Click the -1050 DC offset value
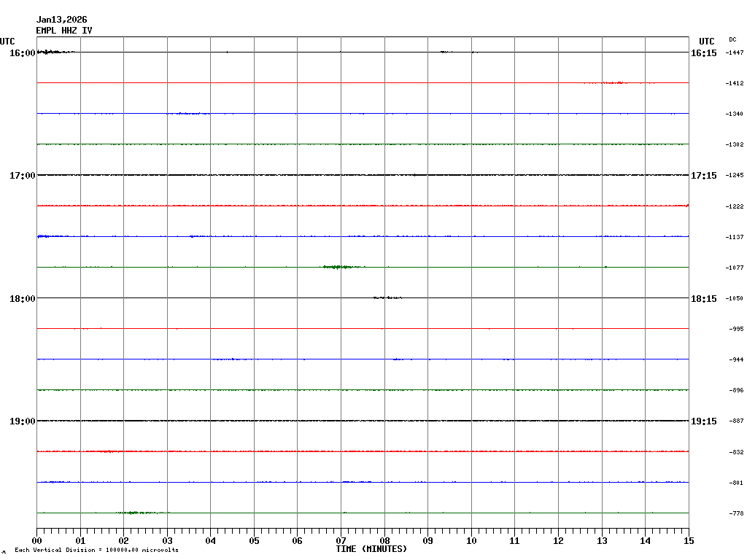 [x=734, y=299]
